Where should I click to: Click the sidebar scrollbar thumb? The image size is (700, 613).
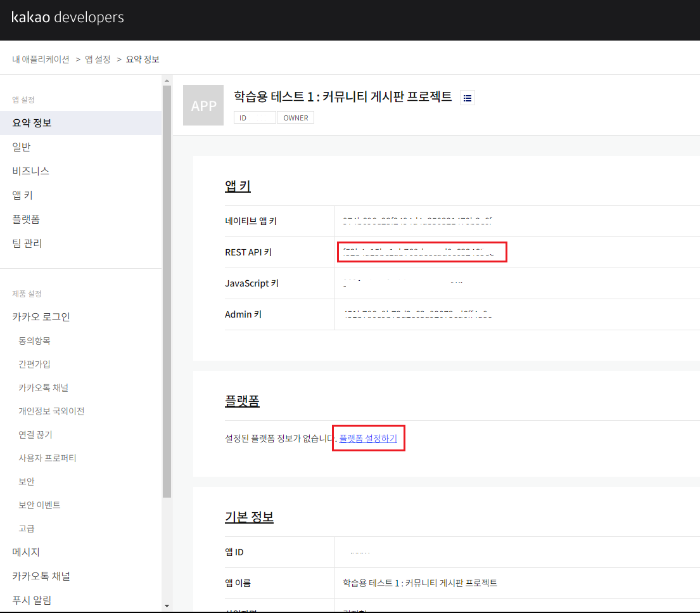(167, 292)
